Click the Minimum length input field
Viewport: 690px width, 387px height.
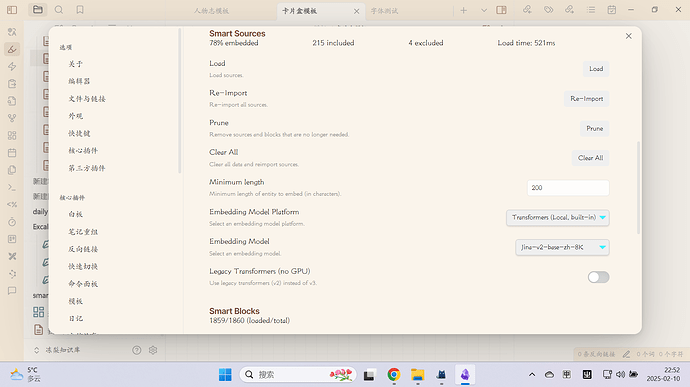[568, 188]
